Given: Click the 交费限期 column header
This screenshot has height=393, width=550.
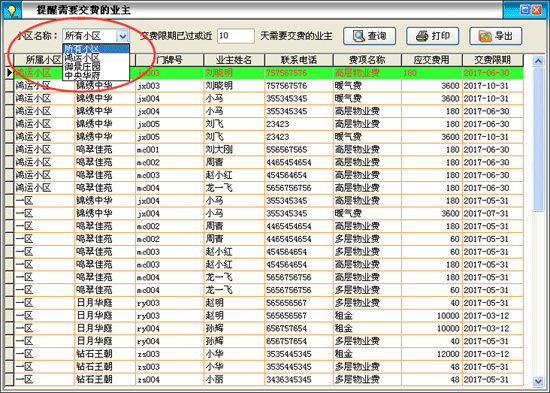Looking at the screenshot, I should point(493,60).
